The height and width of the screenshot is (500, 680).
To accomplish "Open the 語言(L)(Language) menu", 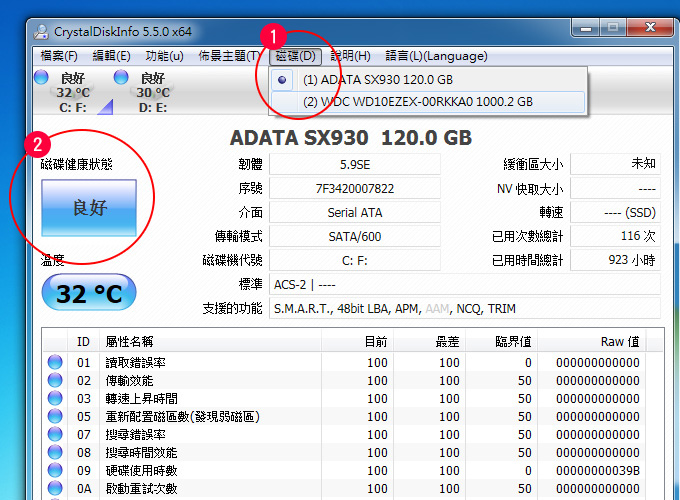I will (x=436, y=56).
